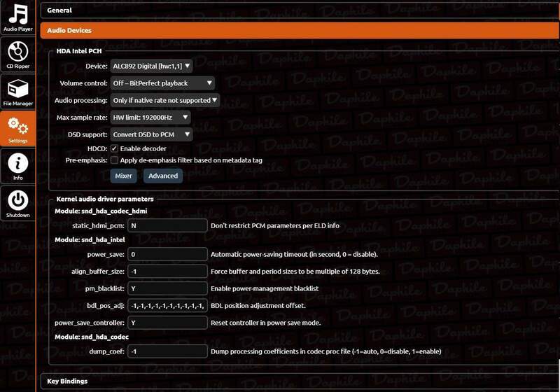Select the Settings gear icon

pos(17,129)
